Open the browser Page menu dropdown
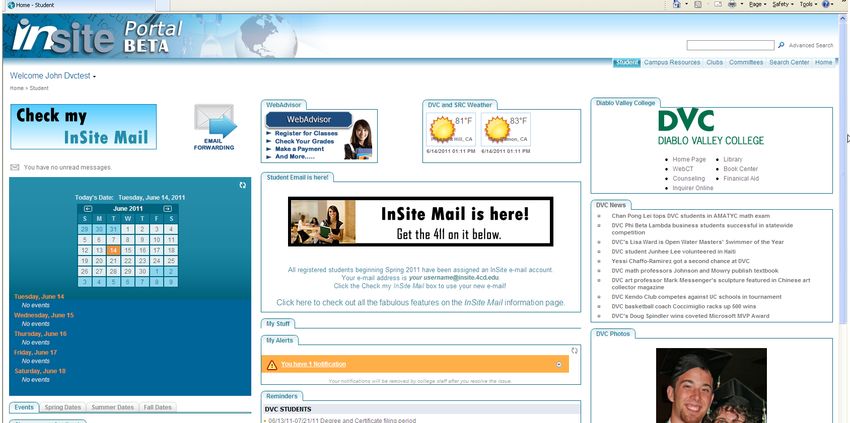The width and height of the screenshot is (850, 423). click(x=757, y=4)
